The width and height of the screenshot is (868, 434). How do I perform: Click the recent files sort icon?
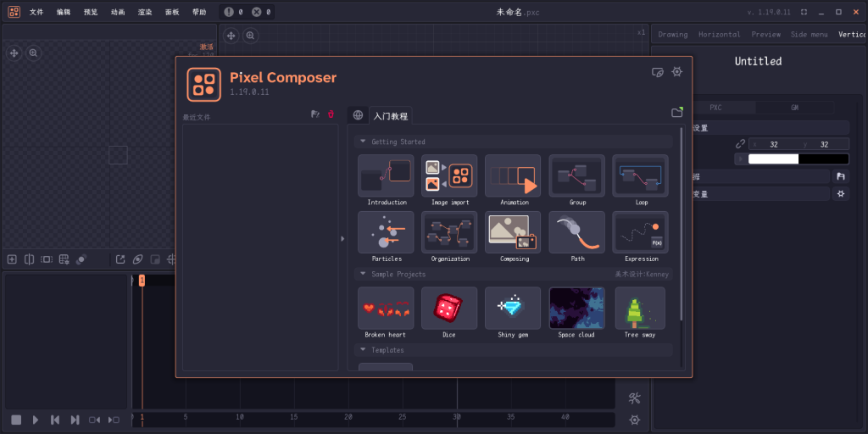point(315,114)
